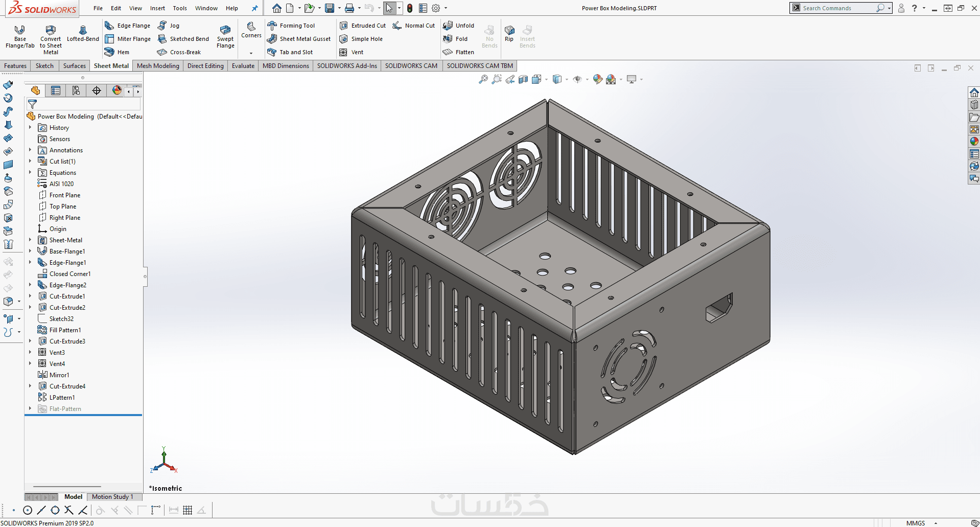Click the Options gear icon
The width and height of the screenshot is (980, 527).
436,8
